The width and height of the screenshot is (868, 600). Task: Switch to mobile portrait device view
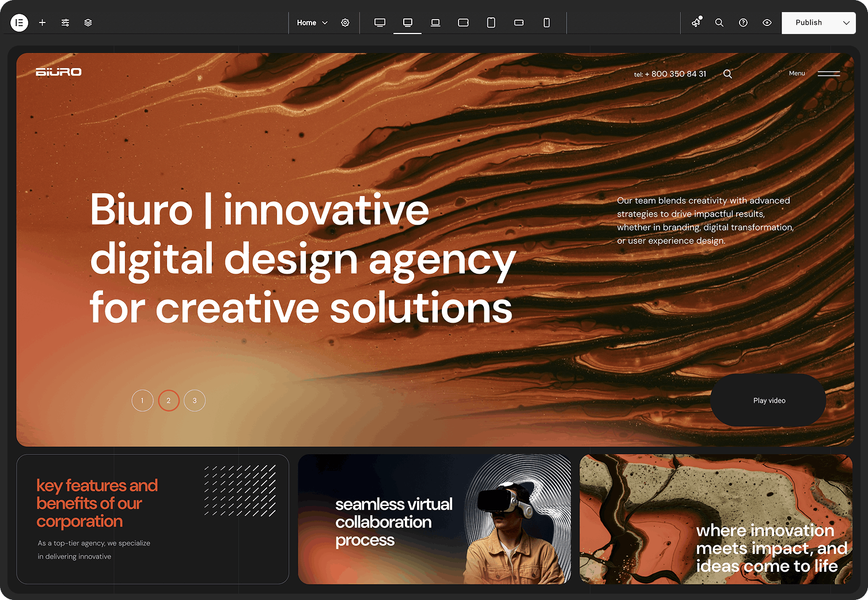click(x=547, y=22)
